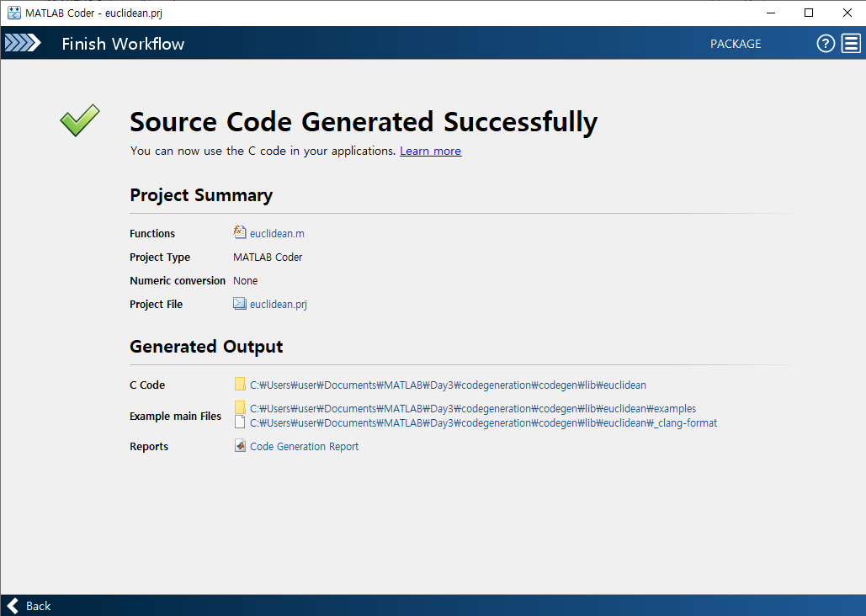Click the 'Functions' label
Screen dimensions: 866x616
click(x=152, y=234)
